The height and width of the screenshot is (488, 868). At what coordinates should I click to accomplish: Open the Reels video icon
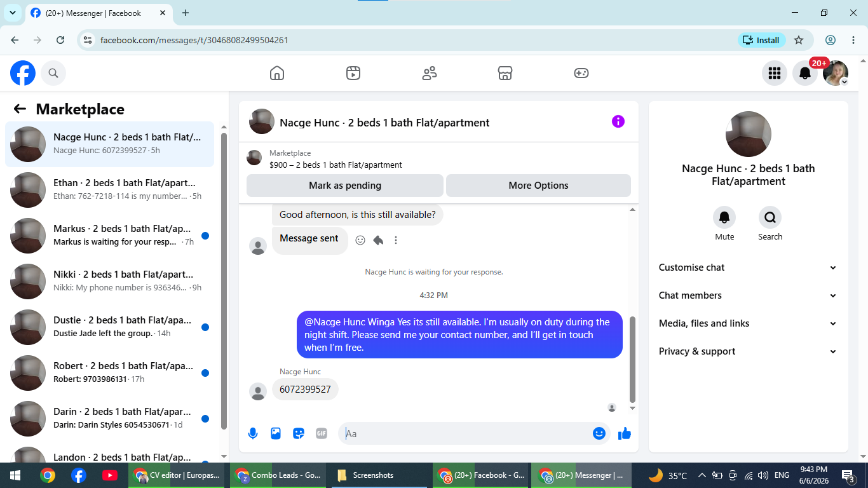(353, 73)
